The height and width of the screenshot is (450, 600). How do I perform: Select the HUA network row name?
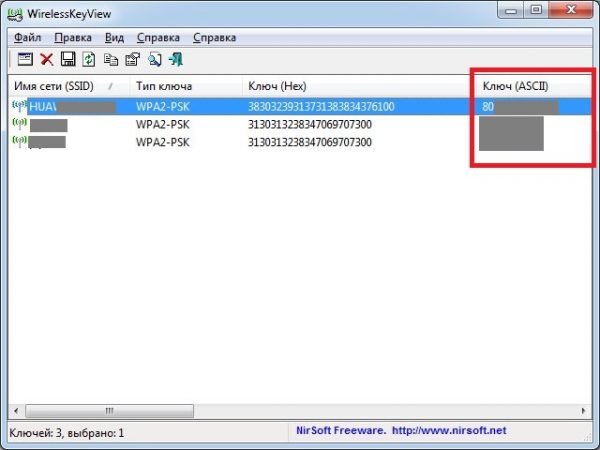tap(72, 106)
